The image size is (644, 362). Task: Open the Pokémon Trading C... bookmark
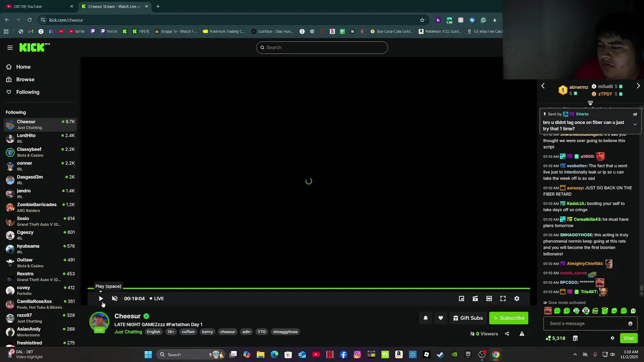pos(224,31)
